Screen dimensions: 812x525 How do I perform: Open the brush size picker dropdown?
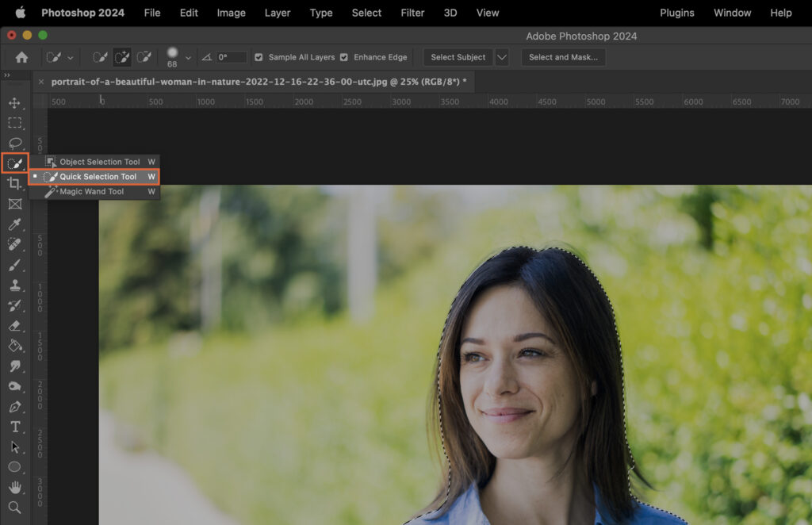coord(188,56)
